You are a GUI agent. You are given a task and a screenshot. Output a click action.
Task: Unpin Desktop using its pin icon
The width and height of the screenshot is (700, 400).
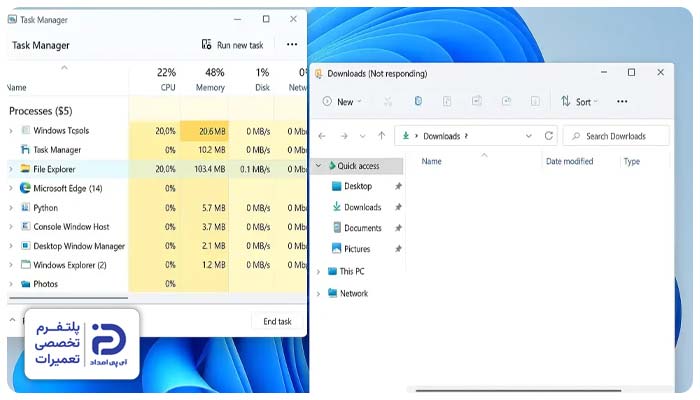pos(398,186)
